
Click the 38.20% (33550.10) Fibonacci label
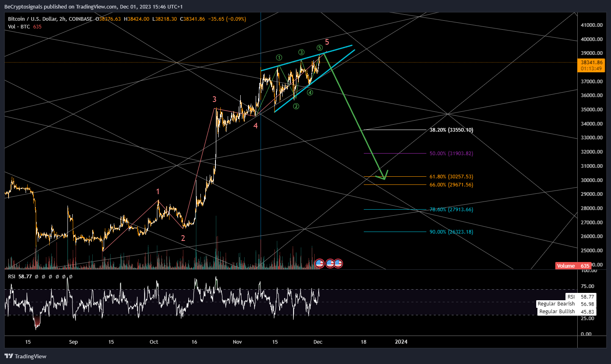pyautogui.click(x=451, y=130)
